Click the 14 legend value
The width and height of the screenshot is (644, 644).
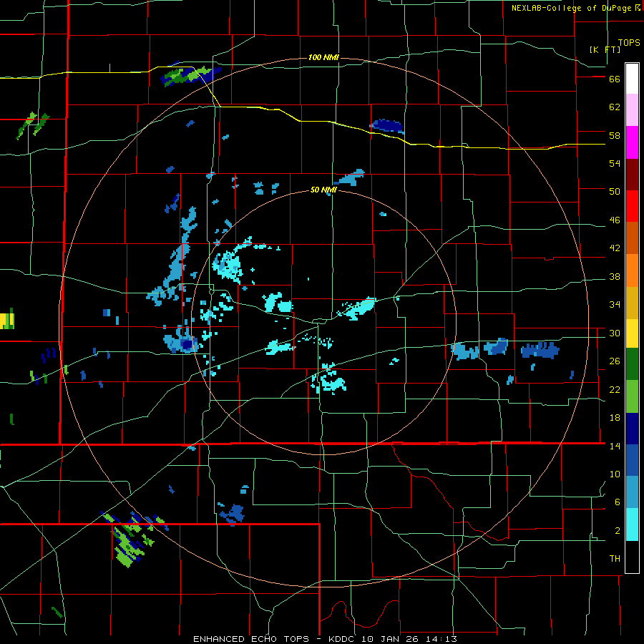coord(615,446)
